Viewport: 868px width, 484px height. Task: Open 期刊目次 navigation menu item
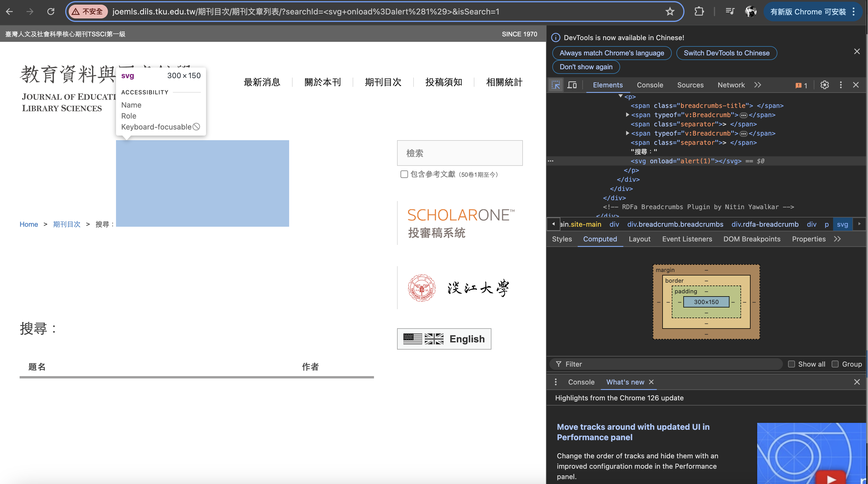coord(383,82)
